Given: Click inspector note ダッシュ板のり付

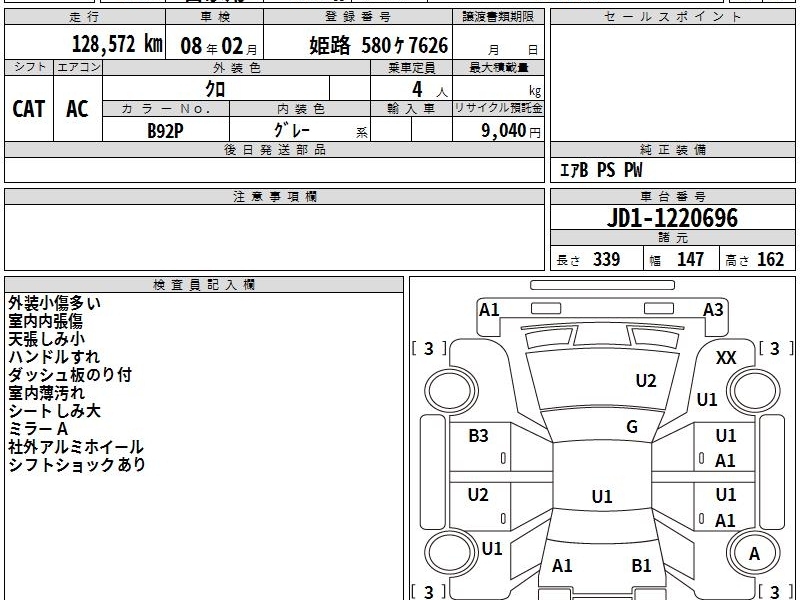Looking at the screenshot, I should pyautogui.click(x=70, y=374).
